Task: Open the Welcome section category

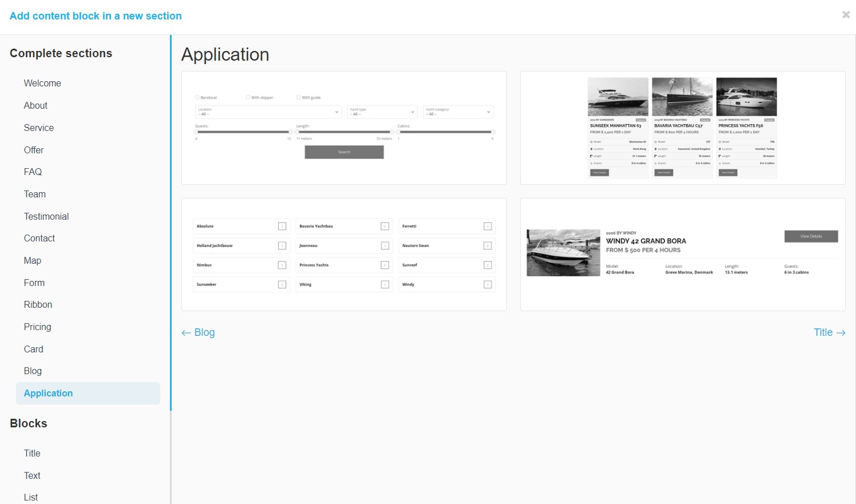Action: coord(42,83)
